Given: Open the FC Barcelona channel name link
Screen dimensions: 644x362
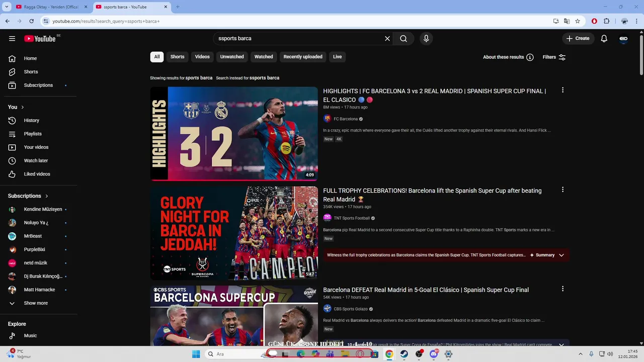Looking at the screenshot, I should pyautogui.click(x=346, y=119).
